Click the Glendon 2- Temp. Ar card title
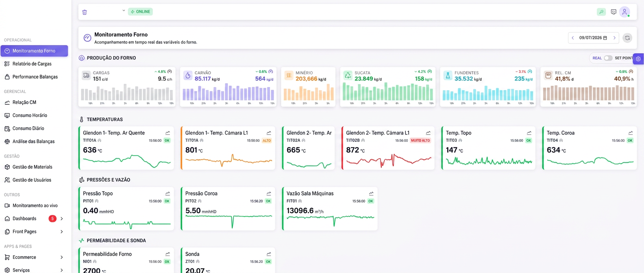The height and width of the screenshot is (273, 644). click(309, 133)
